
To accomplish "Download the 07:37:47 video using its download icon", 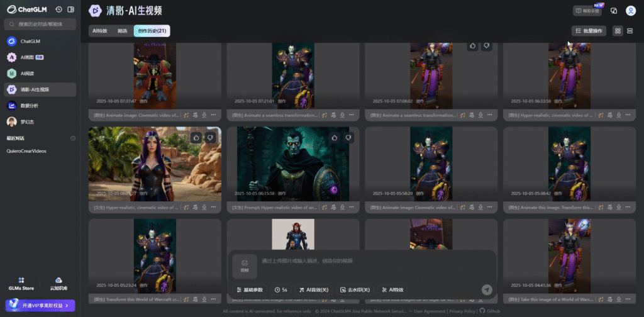I will (x=205, y=115).
